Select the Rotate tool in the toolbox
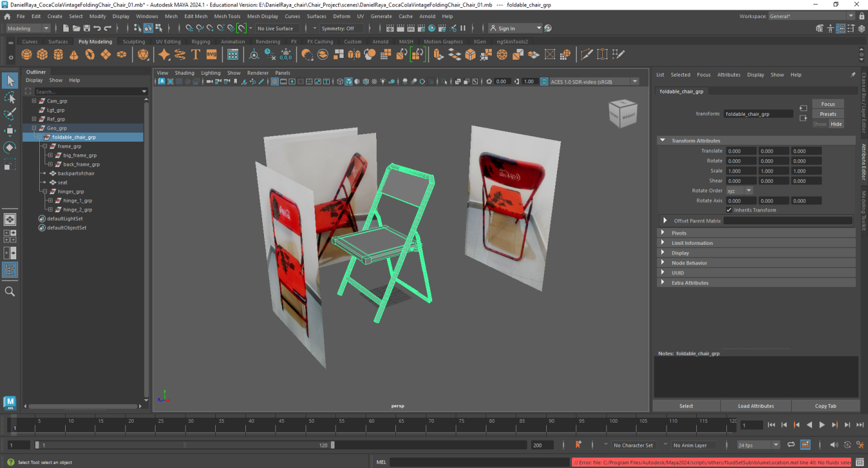Viewport: 868px width, 468px height. tap(10, 148)
